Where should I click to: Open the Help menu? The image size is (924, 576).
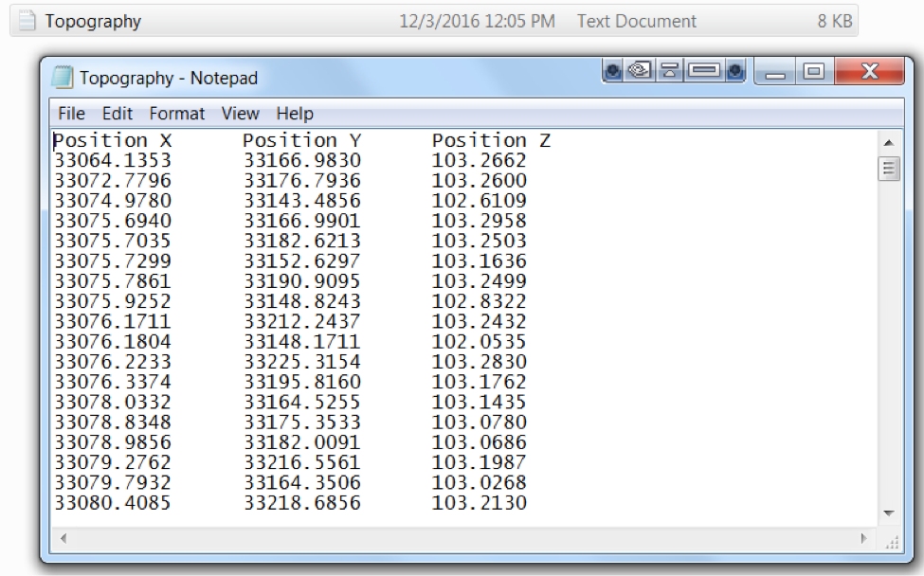click(x=295, y=113)
